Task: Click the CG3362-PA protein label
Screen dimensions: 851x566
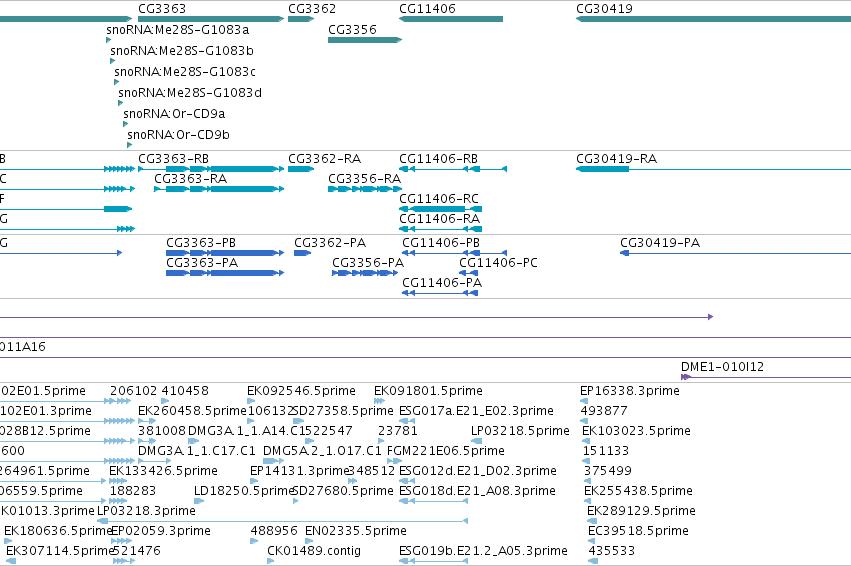Action: tap(330, 243)
